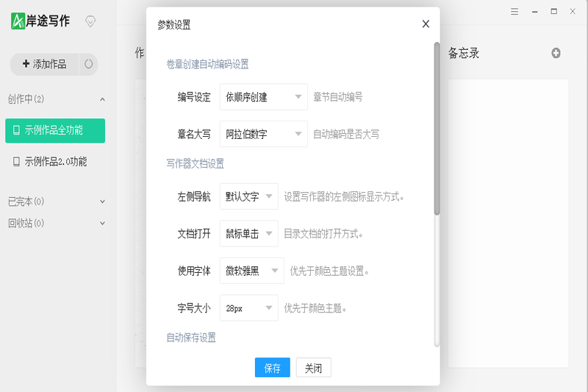Click the 添加作品 button
588x392 pixels.
pyautogui.click(x=45, y=64)
